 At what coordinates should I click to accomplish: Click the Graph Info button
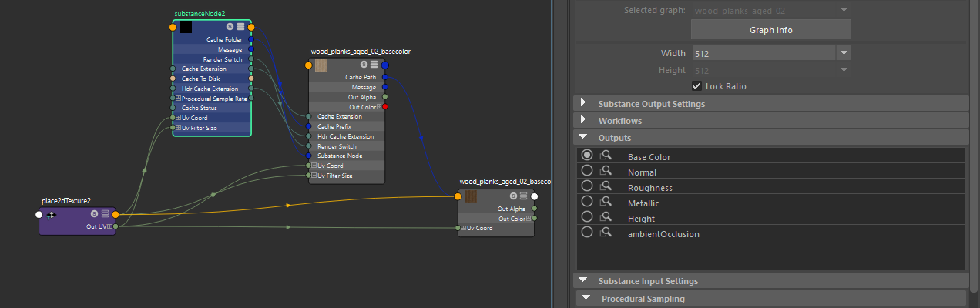[x=770, y=30]
